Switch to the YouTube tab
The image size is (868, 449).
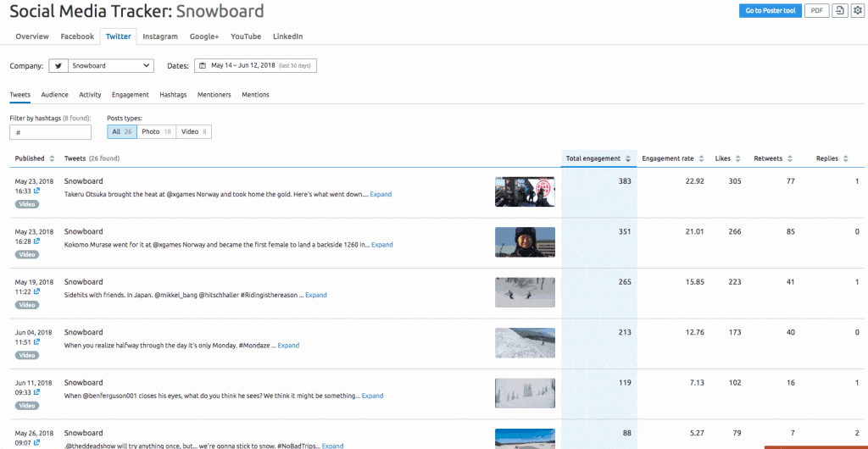click(246, 36)
